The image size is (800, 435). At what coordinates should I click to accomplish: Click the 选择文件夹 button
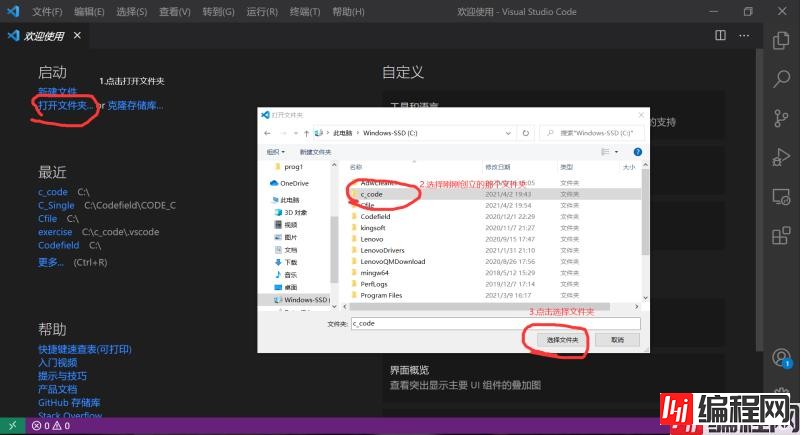pyautogui.click(x=562, y=340)
